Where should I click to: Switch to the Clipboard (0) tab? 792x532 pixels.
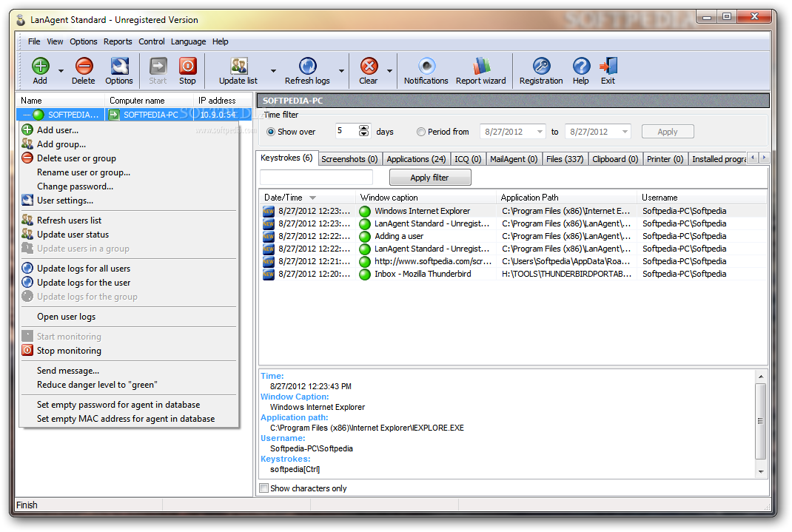coord(615,159)
